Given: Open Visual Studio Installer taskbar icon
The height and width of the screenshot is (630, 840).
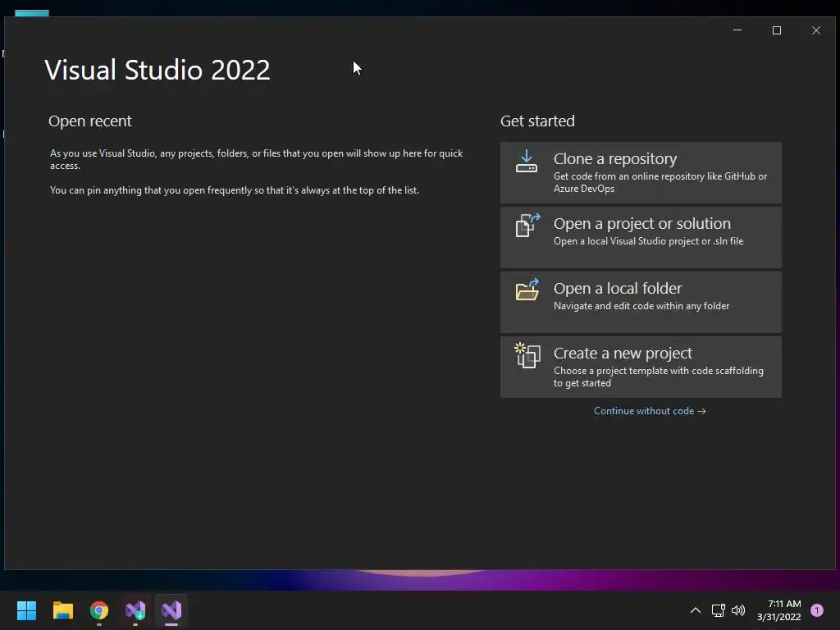Looking at the screenshot, I should tap(135, 610).
